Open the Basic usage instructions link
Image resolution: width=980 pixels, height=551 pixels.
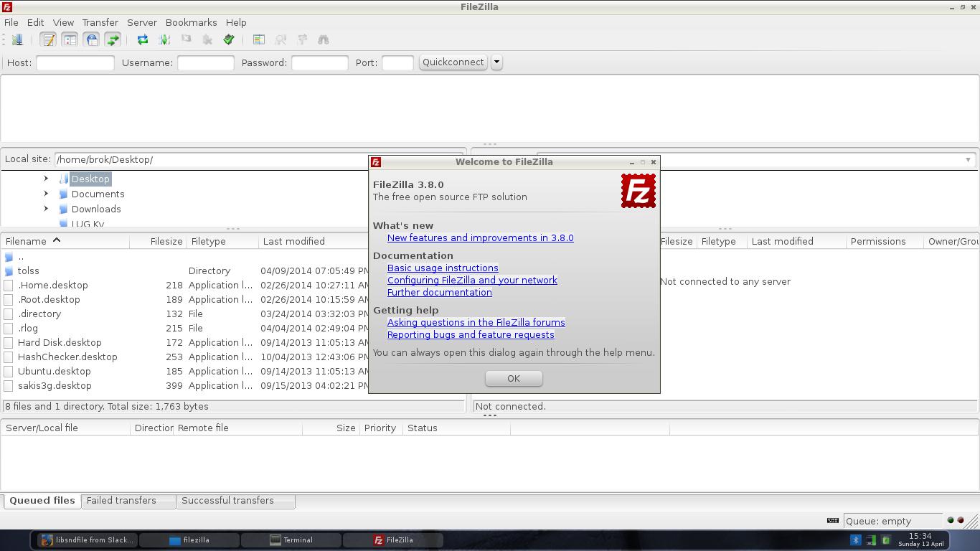[442, 268]
